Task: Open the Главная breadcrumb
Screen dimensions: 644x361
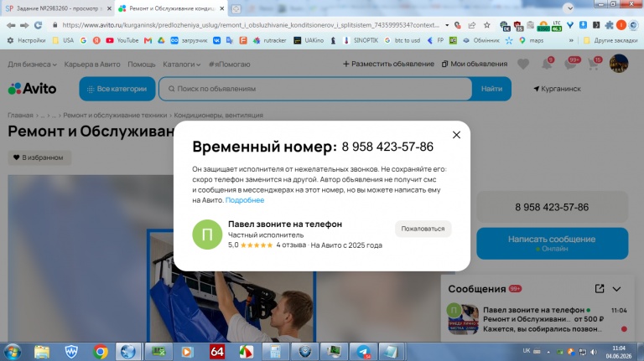Action: (20, 116)
